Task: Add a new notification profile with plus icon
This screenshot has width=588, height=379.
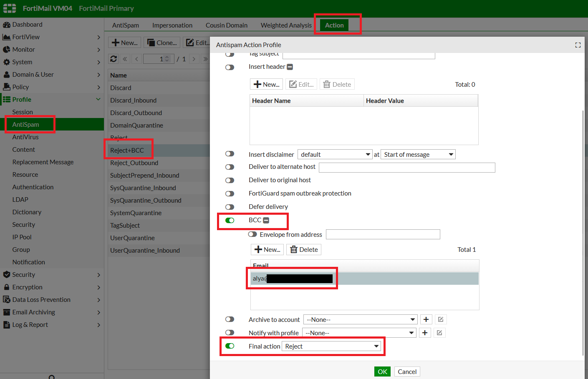Action: [x=425, y=333]
